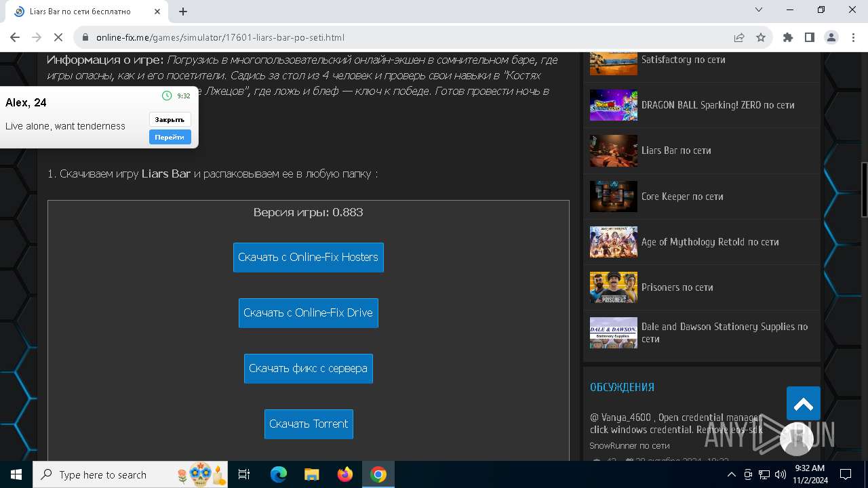Click the Dale and Dawson thumbnail
The width and height of the screenshot is (868, 488).
[x=614, y=333]
